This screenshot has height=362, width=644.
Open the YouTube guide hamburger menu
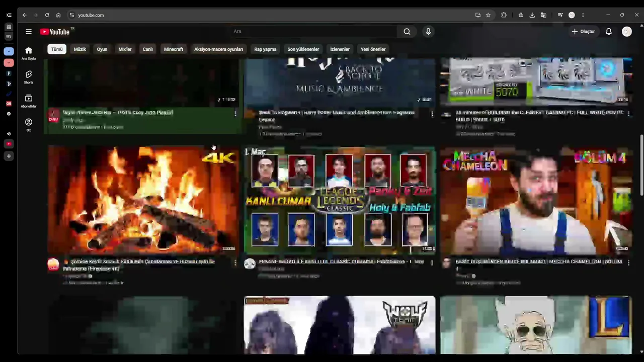[x=29, y=32]
